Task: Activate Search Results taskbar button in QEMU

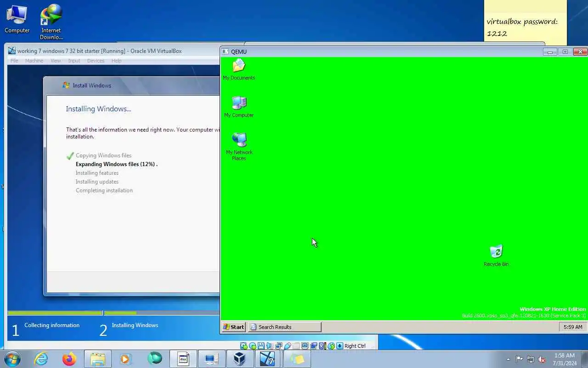Action: pyautogui.click(x=284, y=327)
